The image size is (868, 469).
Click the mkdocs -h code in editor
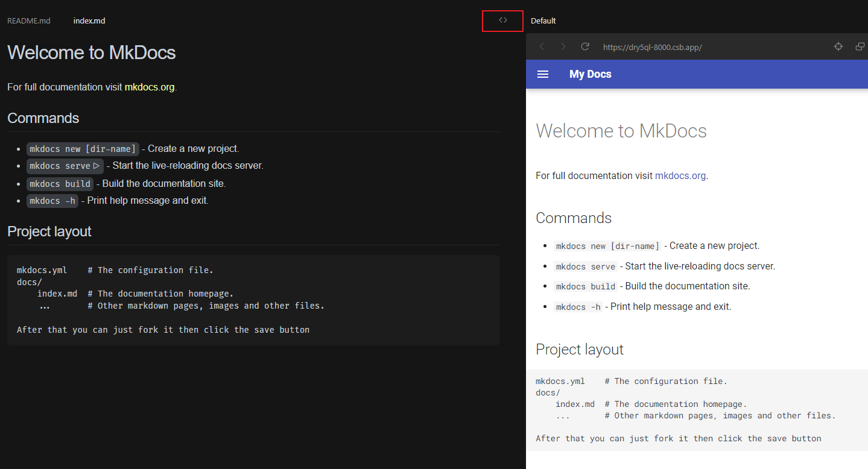[52, 201]
